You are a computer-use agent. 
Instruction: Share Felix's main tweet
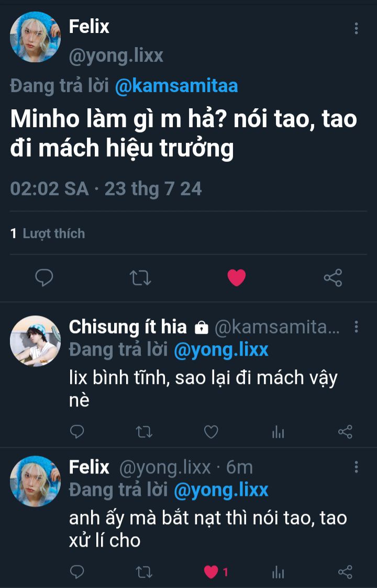(332, 278)
